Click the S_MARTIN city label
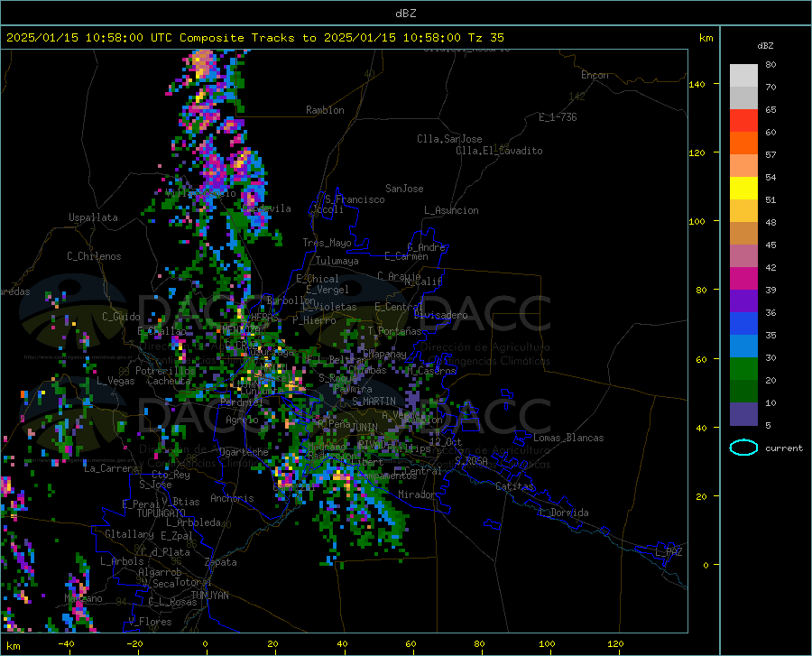This screenshot has width=812, height=656. 374,402
